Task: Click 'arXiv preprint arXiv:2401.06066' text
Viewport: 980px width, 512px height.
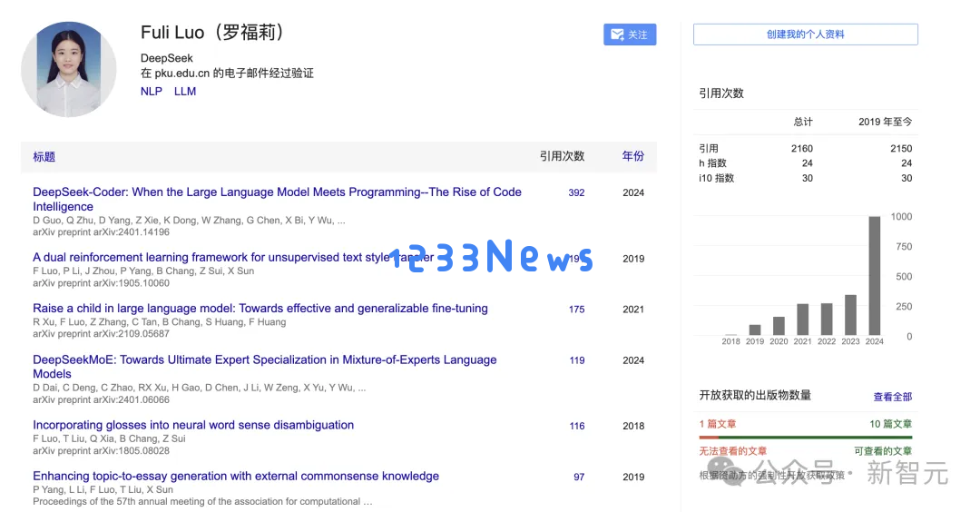Action: point(101,399)
